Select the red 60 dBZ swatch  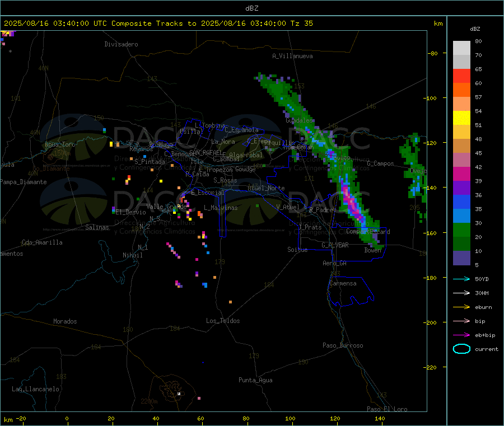click(461, 76)
